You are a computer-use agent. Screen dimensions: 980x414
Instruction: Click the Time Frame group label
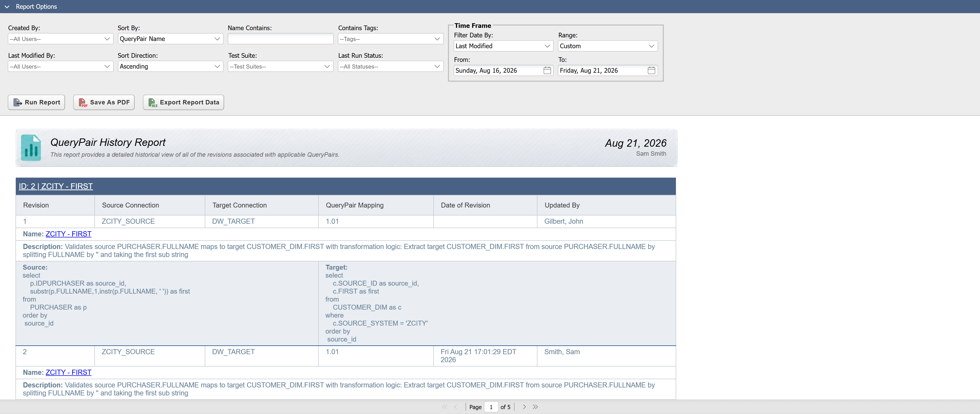click(472, 26)
